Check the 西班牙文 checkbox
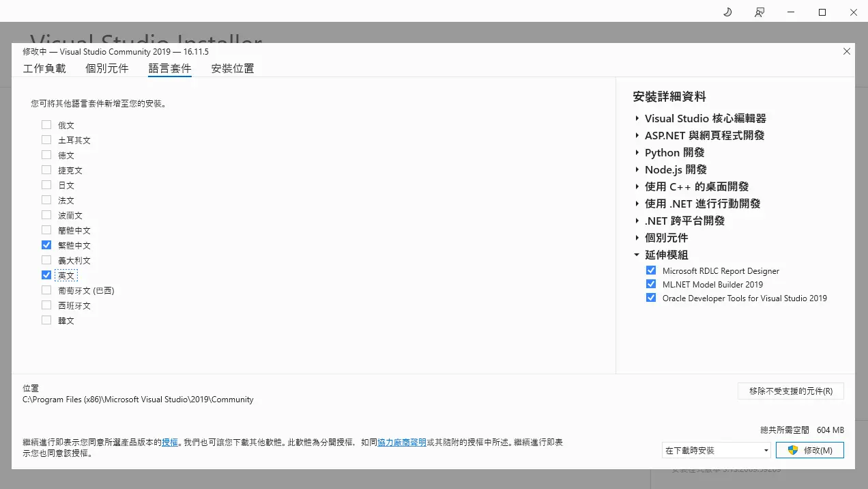This screenshot has height=489, width=868. (x=46, y=305)
